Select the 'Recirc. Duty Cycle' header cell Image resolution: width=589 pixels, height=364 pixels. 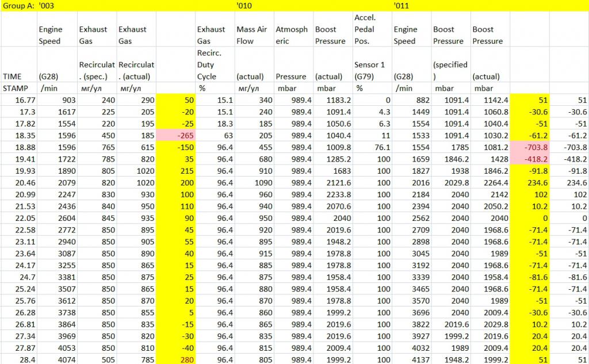(215, 64)
